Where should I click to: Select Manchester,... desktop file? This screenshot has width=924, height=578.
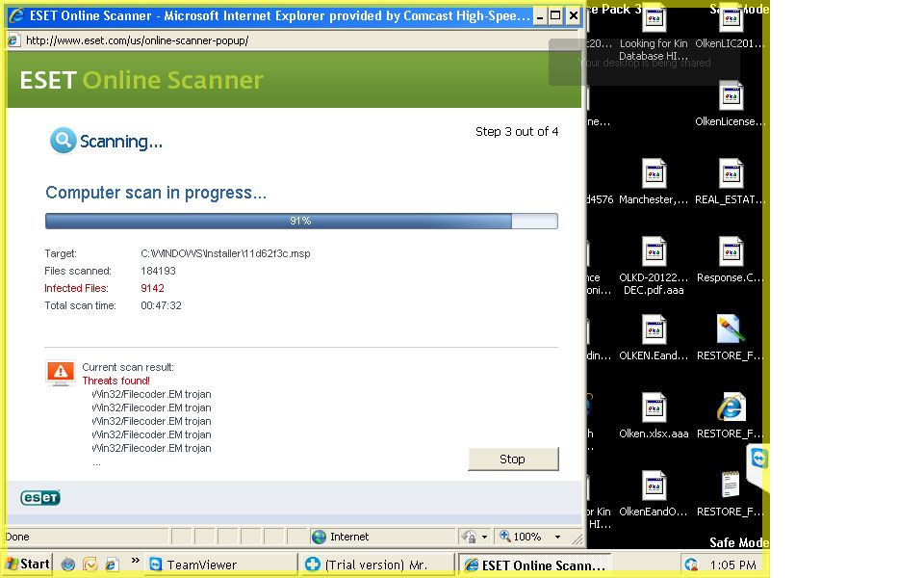click(654, 184)
